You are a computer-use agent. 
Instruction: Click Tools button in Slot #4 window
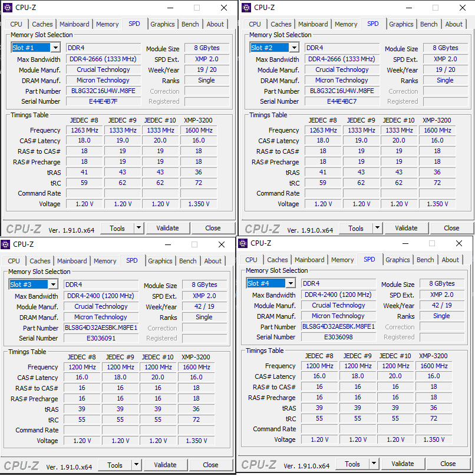click(x=352, y=464)
